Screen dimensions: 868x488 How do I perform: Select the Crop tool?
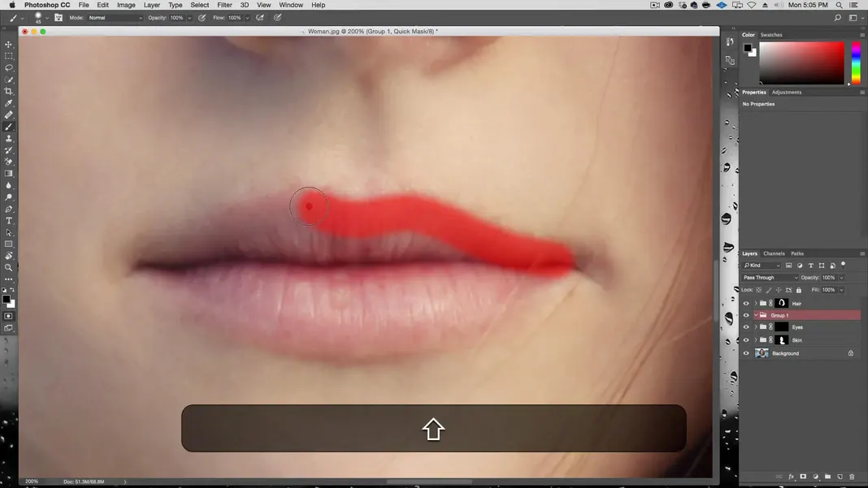(8, 91)
